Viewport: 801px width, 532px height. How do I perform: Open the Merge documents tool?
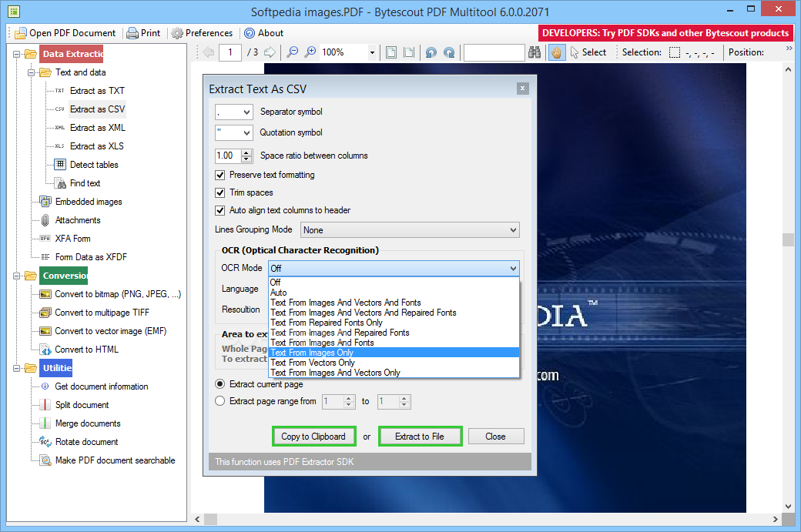[87, 423]
